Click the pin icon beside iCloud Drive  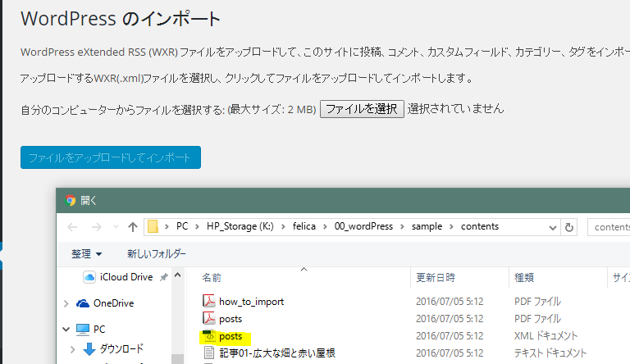pos(163,277)
